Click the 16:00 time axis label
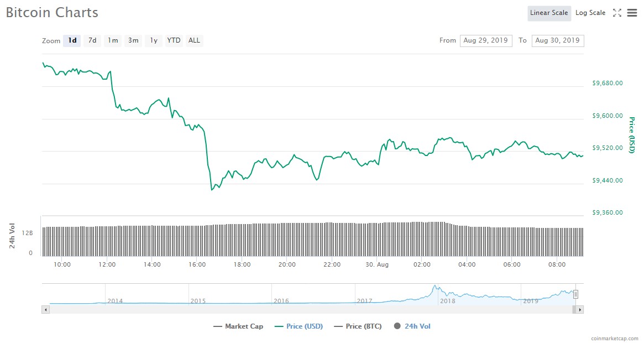Viewport: 644px width, 343px height. coord(197,264)
